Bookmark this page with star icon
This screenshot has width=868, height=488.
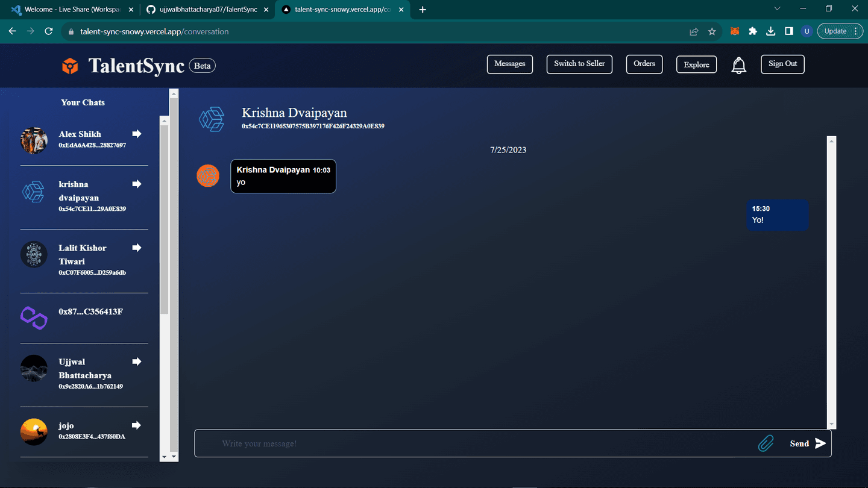[712, 31]
